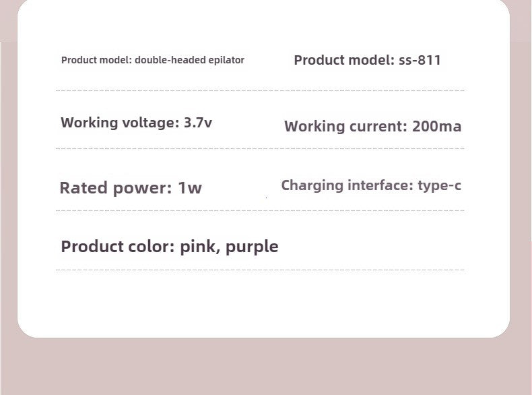532x395 pixels.
Task: Click the '1w' power value
Action: click(x=190, y=188)
